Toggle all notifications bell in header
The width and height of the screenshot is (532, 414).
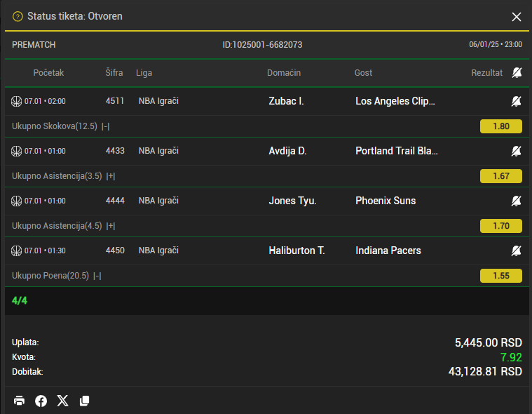click(517, 73)
